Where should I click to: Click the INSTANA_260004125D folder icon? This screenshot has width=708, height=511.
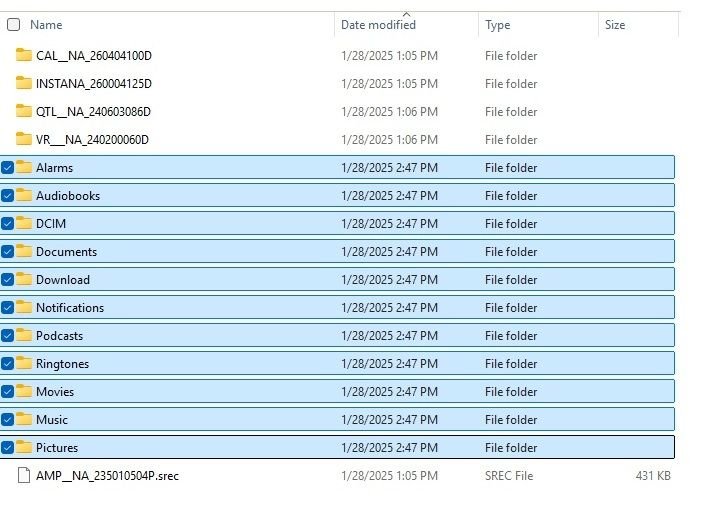point(24,84)
